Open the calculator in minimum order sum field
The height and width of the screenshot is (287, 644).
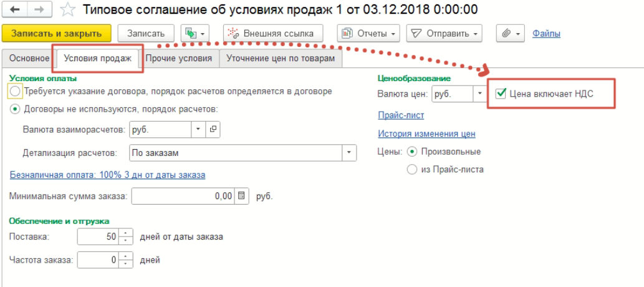241,196
